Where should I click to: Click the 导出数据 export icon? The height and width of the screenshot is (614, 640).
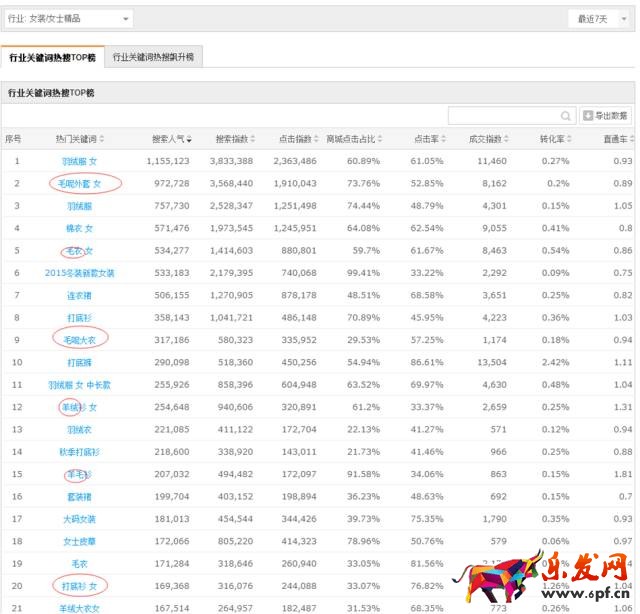(588, 116)
